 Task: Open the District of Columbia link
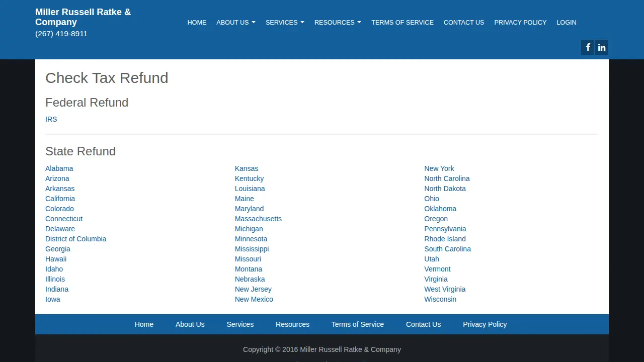point(76,239)
